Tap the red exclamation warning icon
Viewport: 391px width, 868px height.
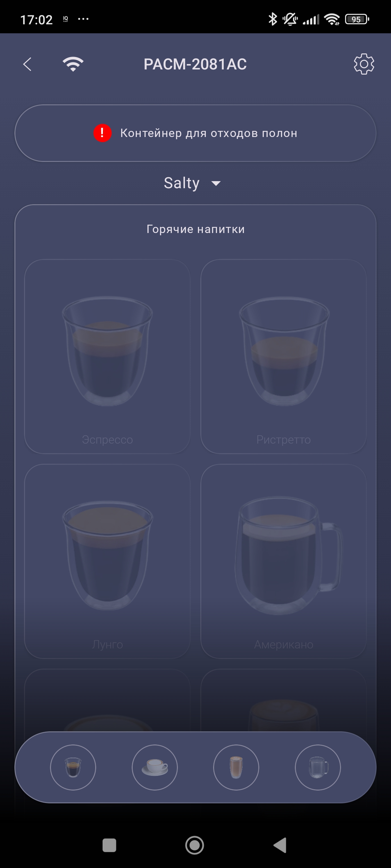coord(102,133)
